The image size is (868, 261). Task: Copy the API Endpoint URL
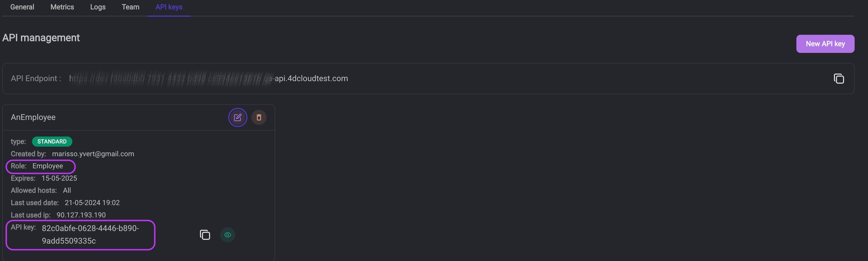click(839, 79)
